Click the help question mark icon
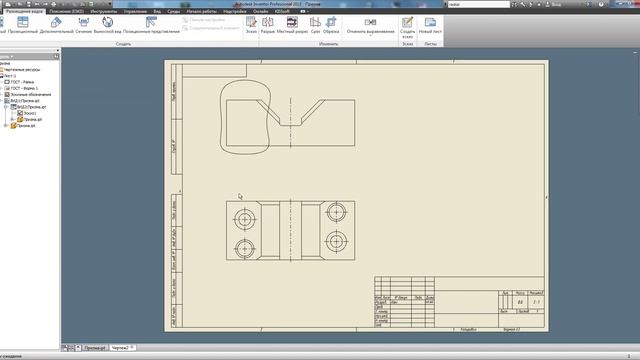640x360 pixels. coord(601,4)
